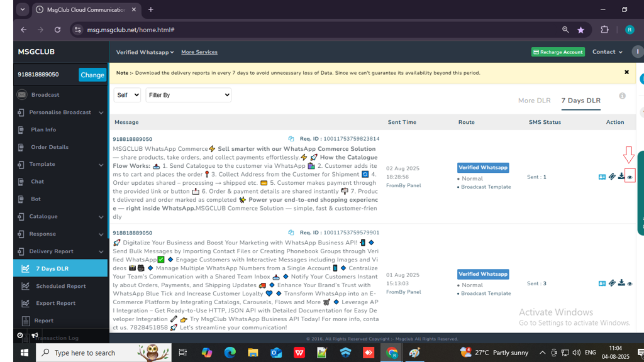Expand the Personalise Broadcast submenu
Viewport: 644px width, 362px height.
[x=60, y=112]
